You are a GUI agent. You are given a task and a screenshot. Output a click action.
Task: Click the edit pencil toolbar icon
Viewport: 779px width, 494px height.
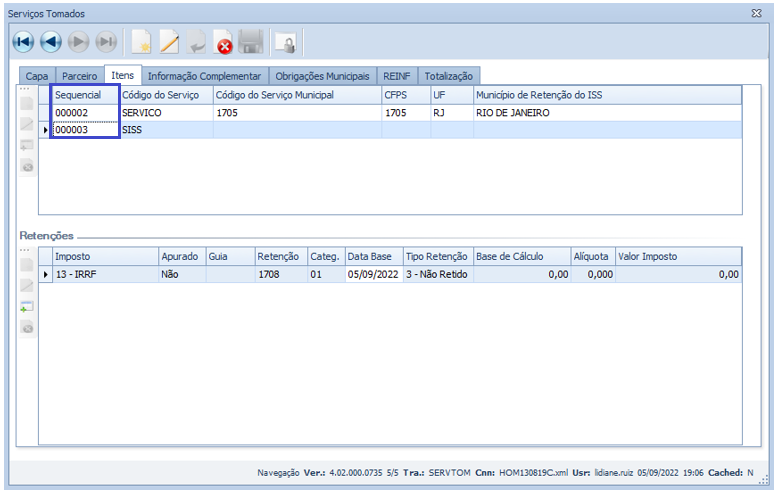point(169,42)
